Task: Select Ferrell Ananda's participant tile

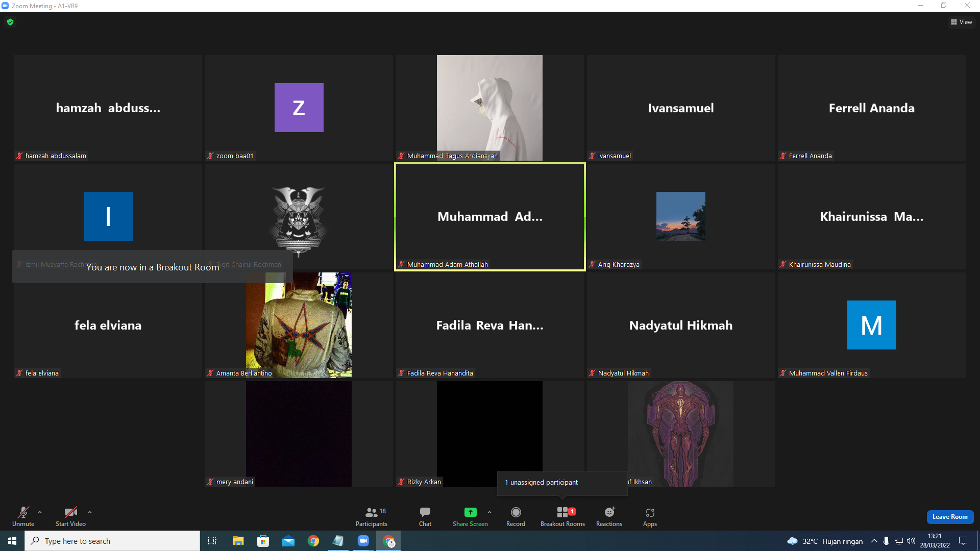Action: 872,108
